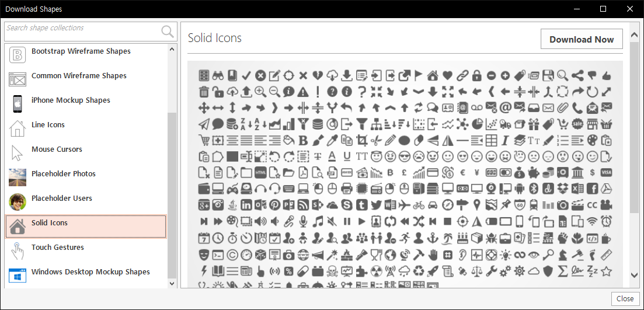644x310 pixels.
Task: Click the magnifier icon in the search box
Action: (x=168, y=32)
